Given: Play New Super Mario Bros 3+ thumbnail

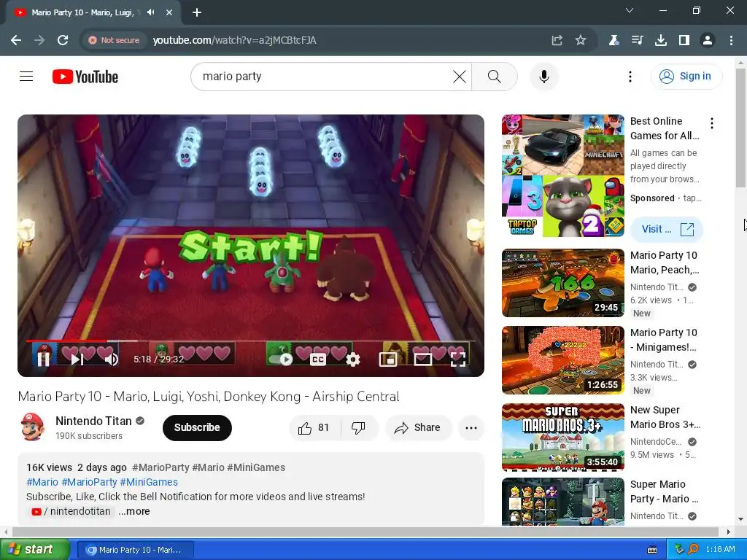Looking at the screenshot, I should pos(562,437).
